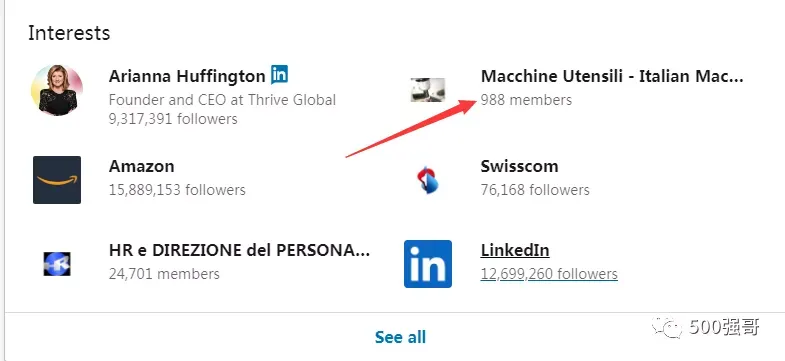Click the Swisscom logo icon

coord(428,180)
